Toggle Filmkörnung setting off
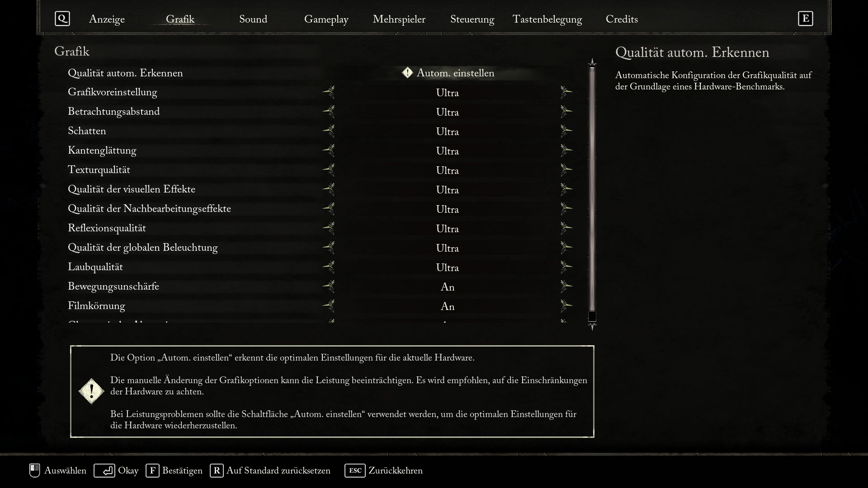 pos(328,305)
